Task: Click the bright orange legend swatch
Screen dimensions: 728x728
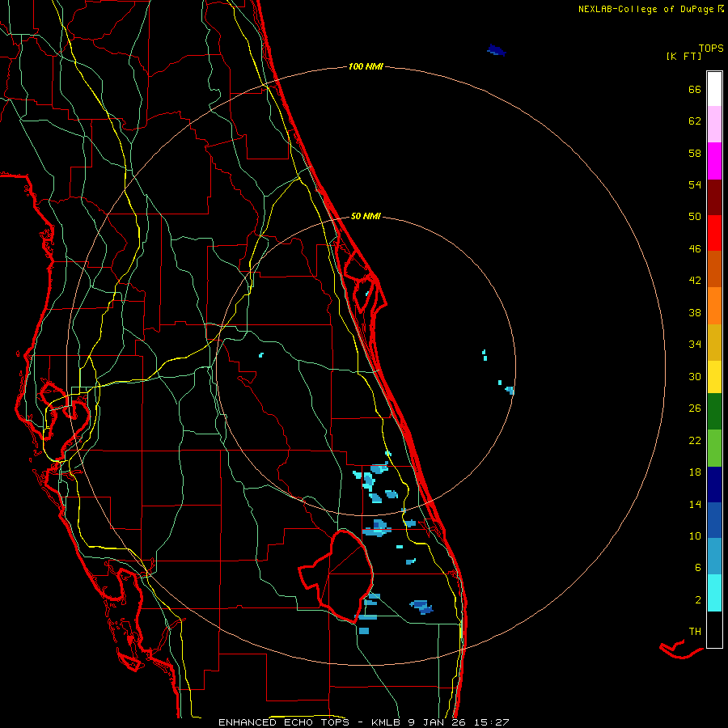Action: point(714,306)
